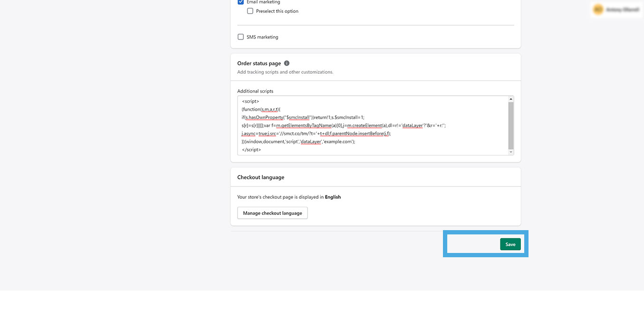The height and width of the screenshot is (320, 644).
Task: Click the '(function(s,m,a,r,t){' line
Action: pyautogui.click(x=261, y=109)
